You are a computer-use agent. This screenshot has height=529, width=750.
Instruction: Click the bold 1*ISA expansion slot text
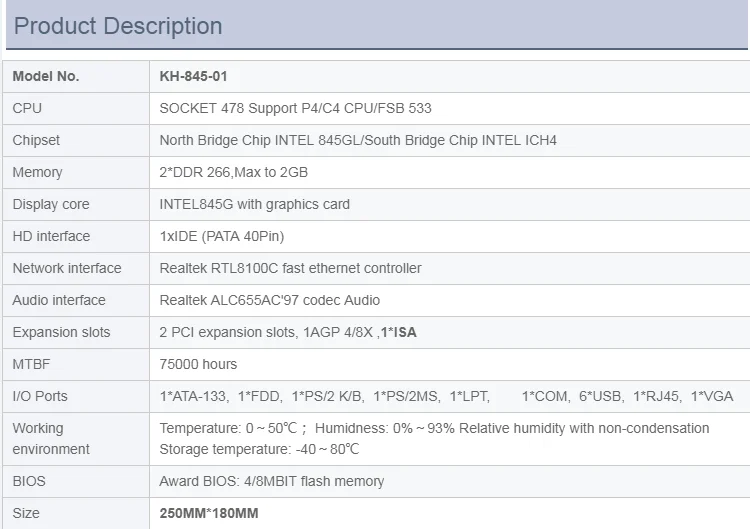(x=398, y=332)
